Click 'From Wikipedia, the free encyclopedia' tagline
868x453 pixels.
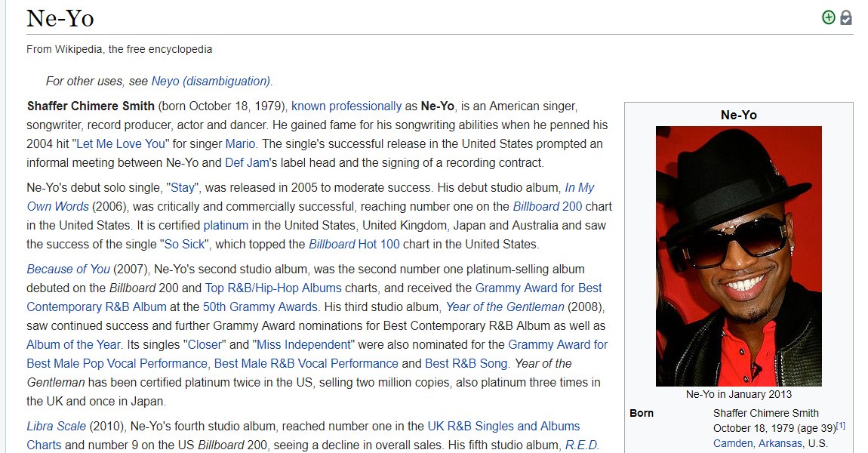(x=119, y=49)
